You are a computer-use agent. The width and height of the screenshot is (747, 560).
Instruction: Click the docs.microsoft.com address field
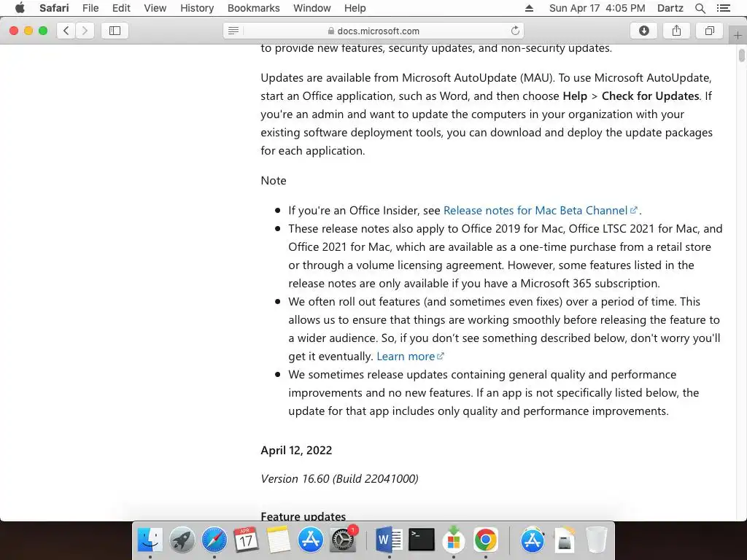point(373,31)
